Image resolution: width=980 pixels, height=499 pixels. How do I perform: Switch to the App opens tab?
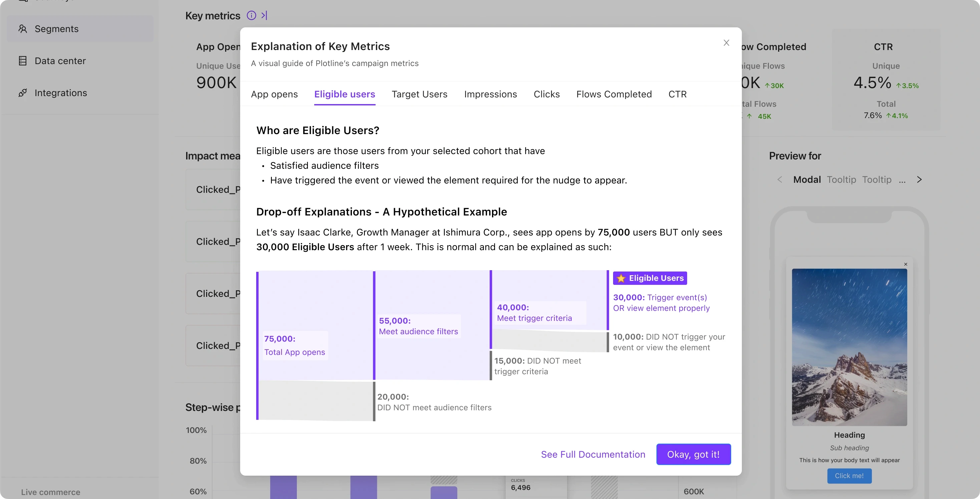(x=274, y=94)
